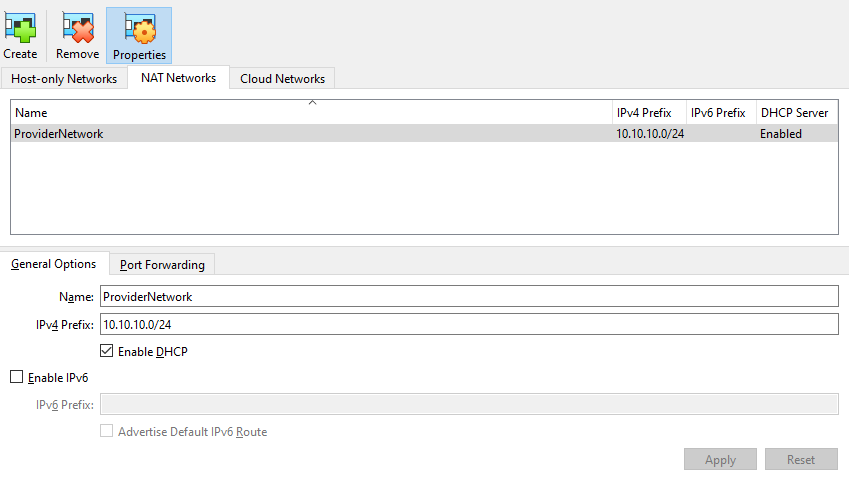Image resolution: width=849 pixels, height=481 pixels.
Task: Toggle Advertise Default IPv6 Route checkbox
Action: click(107, 432)
